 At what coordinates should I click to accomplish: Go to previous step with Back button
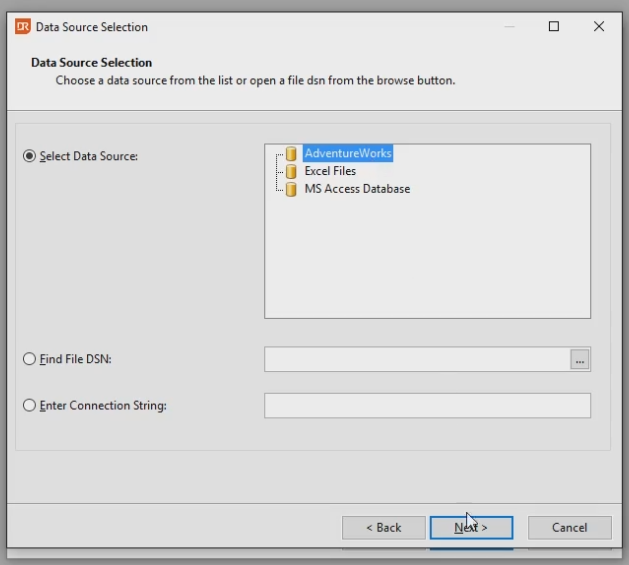(383, 527)
